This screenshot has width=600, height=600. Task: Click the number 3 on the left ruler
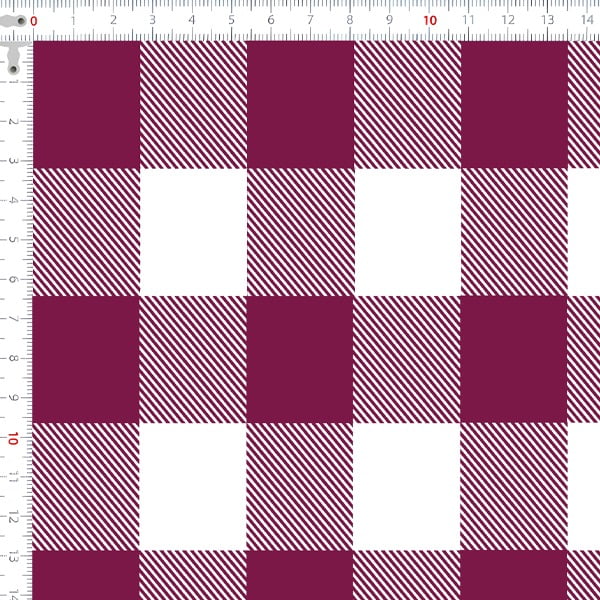(x=13, y=161)
